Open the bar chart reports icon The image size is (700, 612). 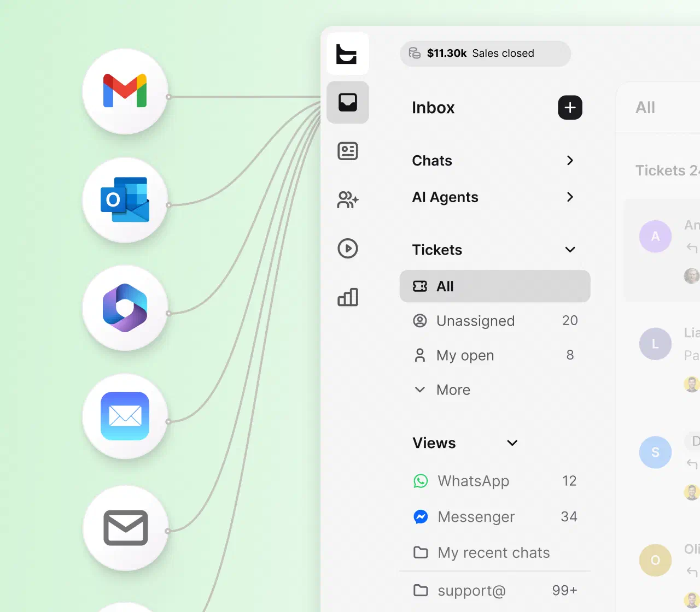pyautogui.click(x=348, y=297)
